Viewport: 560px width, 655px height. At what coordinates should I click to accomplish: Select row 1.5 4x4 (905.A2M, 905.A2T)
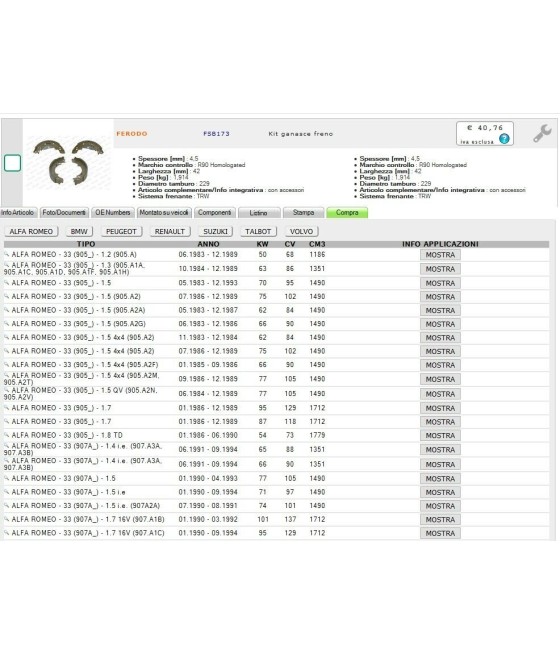click(x=276, y=379)
